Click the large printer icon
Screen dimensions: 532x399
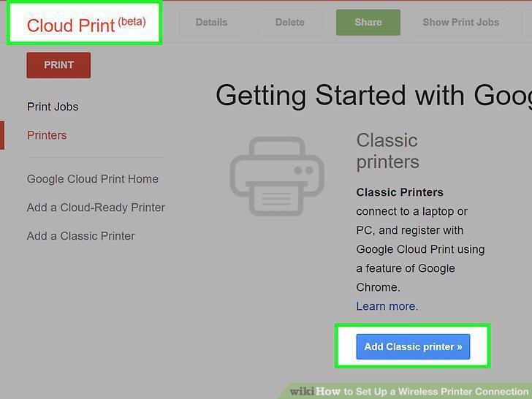click(x=277, y=176)
